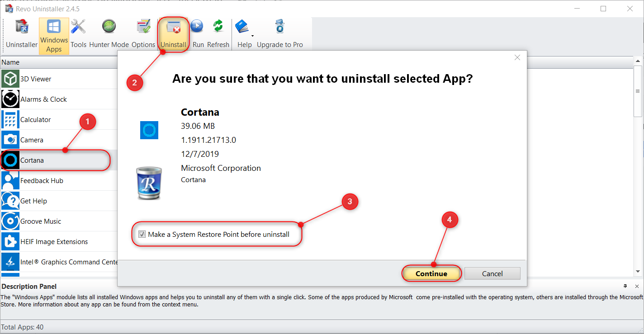Click the 1.1911.21713.0 version text

[208, 140]
